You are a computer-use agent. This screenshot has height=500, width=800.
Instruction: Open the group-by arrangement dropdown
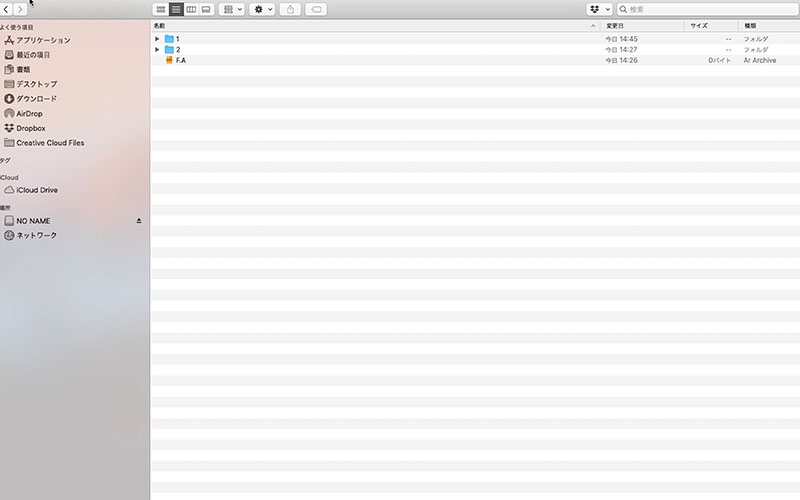(232, 9)
